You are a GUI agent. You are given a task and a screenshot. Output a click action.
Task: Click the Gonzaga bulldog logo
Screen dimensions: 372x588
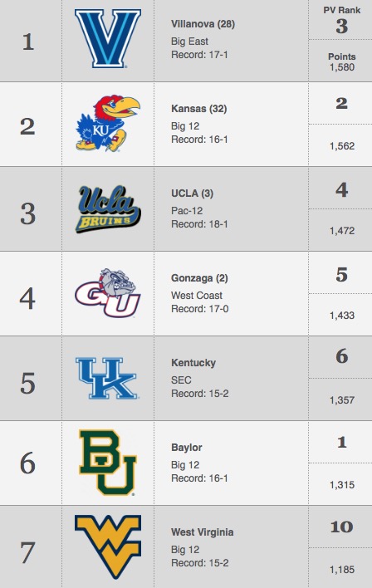coord(108,293)
